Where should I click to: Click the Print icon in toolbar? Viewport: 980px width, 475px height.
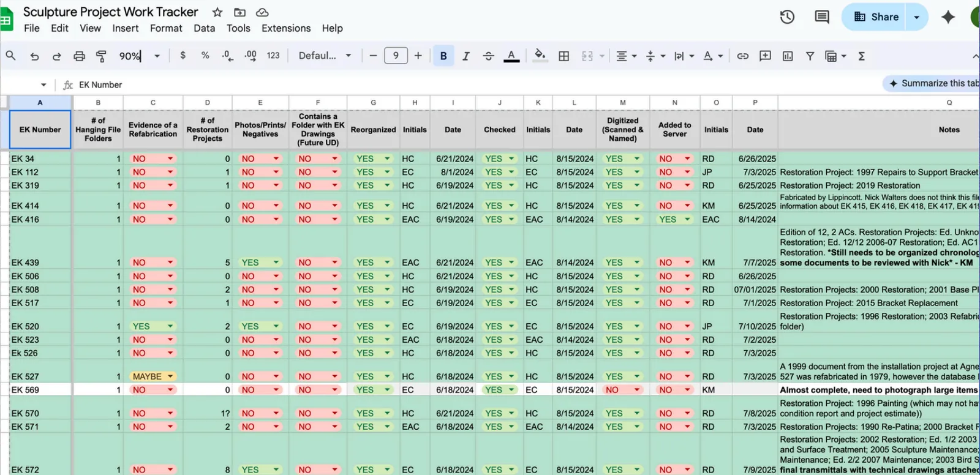coord(79,56)
